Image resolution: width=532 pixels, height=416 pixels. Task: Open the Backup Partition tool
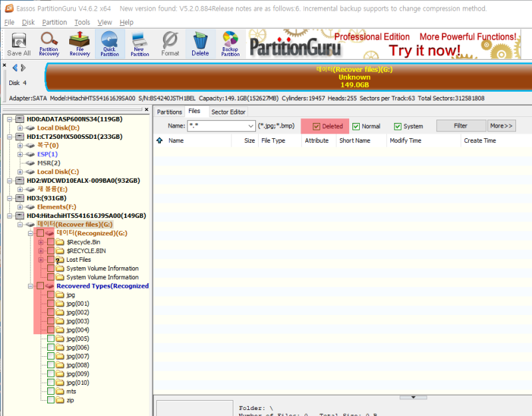tap(230, 44)
